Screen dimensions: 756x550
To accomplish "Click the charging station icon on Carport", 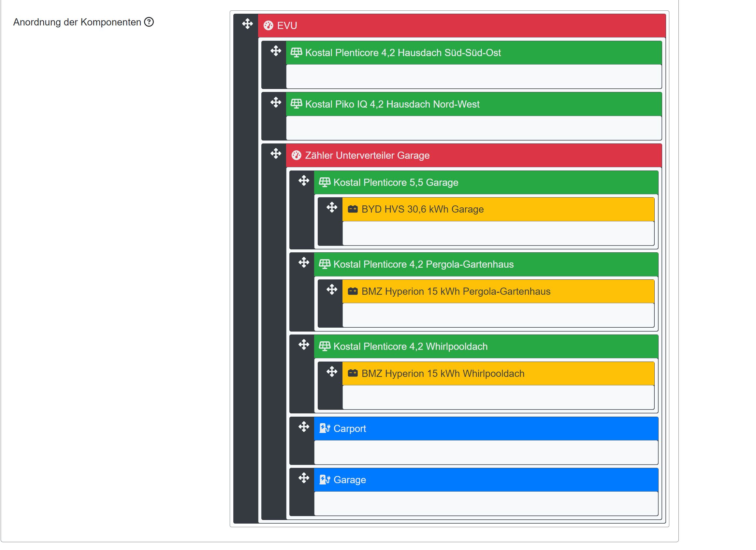I will (324, 429).
